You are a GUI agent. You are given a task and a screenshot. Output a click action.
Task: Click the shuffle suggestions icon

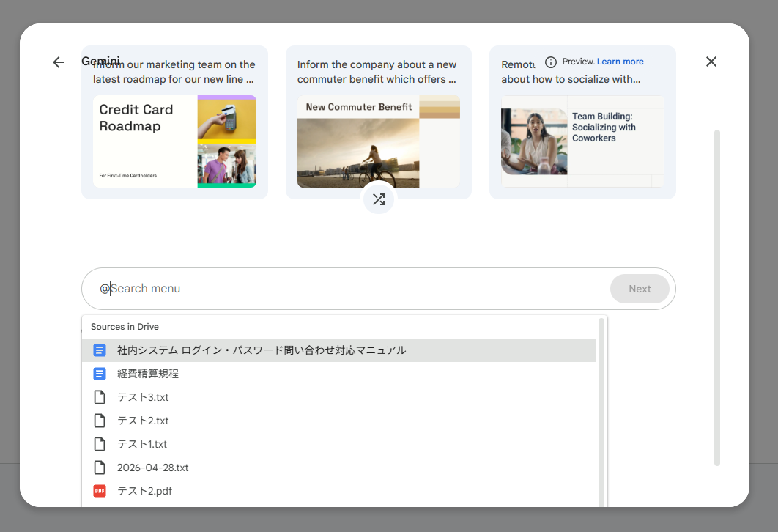tap(379, 199)
